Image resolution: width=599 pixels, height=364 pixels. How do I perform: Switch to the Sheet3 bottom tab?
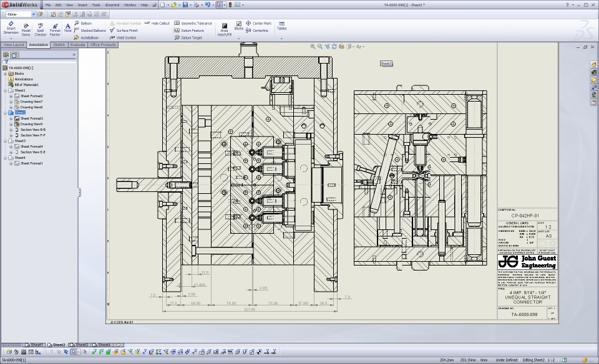tap(79, 345)
